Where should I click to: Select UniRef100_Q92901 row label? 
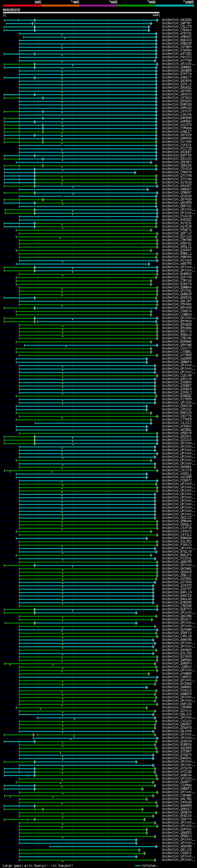point(176,437)
